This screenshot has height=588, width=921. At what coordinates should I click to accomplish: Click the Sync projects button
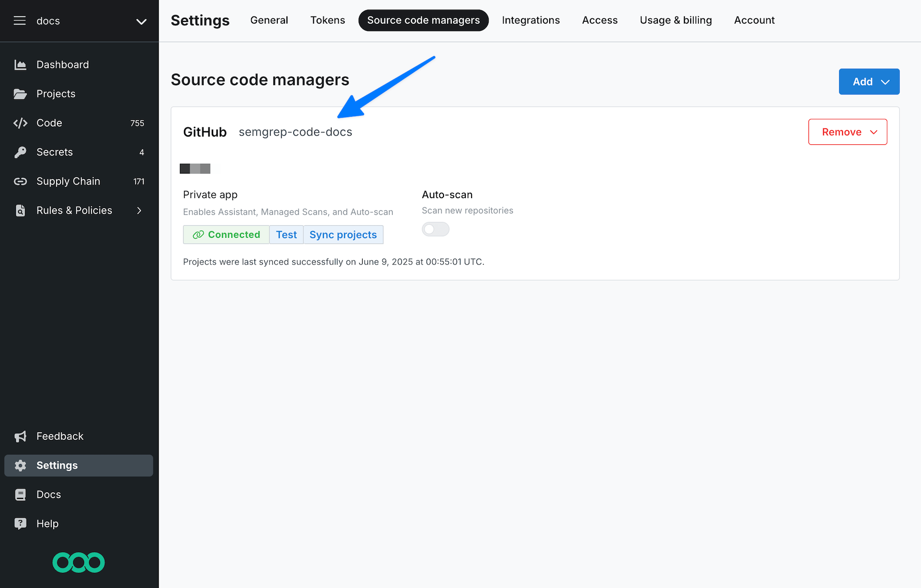(343, 234)
